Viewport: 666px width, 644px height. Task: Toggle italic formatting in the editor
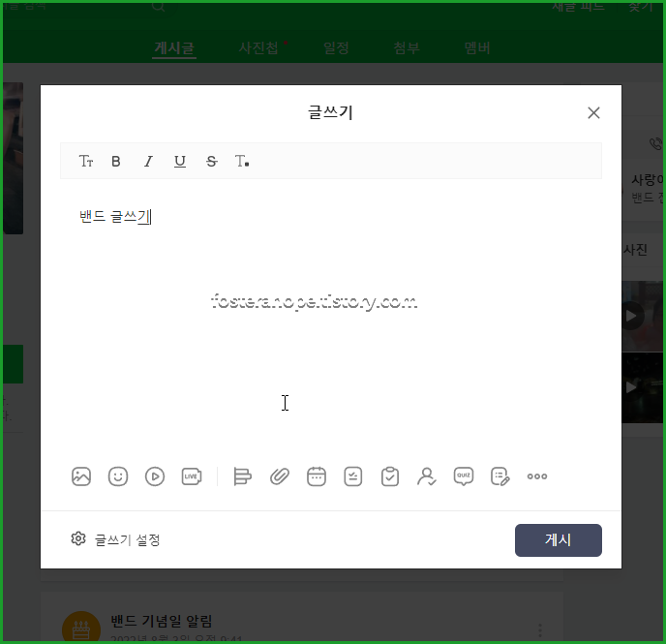[148, 162]
